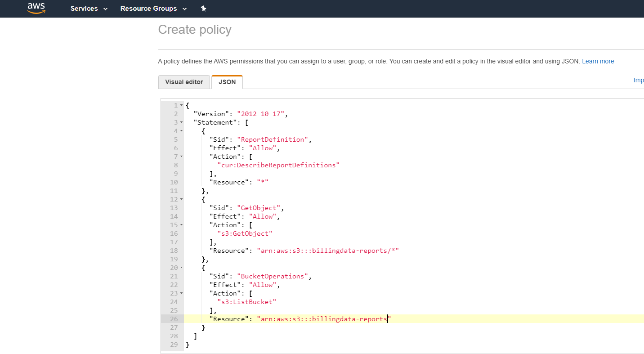Collapse the fold arrow on line 4
Viewport: 644px width, 354px height.
[x=181, y=131]
